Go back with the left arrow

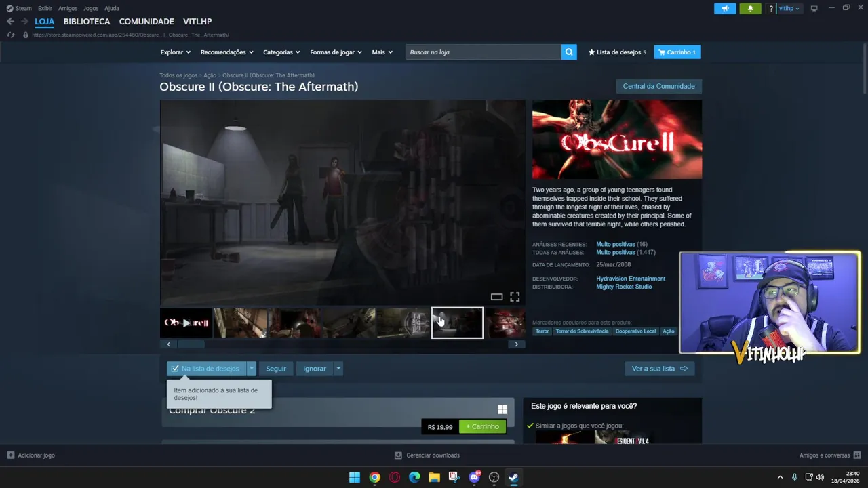10,22
